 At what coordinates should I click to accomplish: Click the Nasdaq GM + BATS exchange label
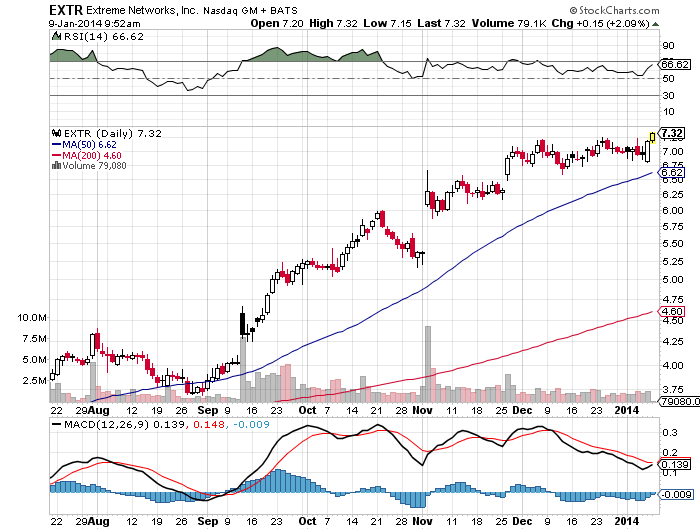[x=250, y=10]
